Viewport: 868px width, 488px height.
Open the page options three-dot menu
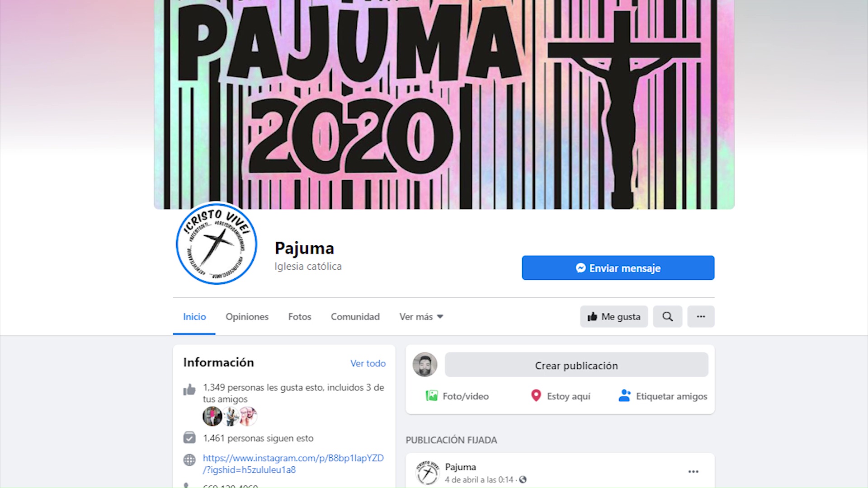701,317
